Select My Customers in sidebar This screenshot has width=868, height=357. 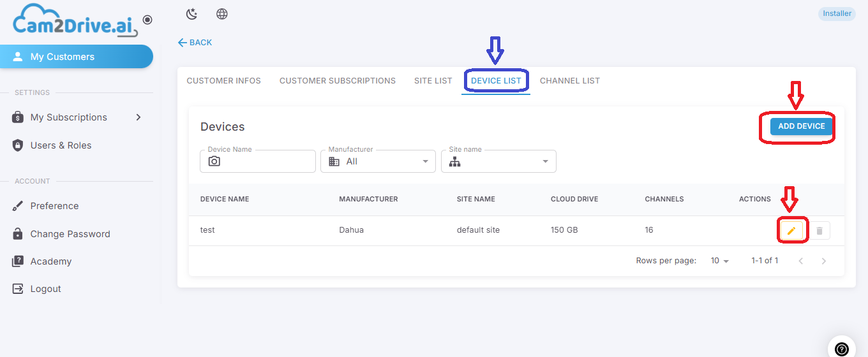77,57
